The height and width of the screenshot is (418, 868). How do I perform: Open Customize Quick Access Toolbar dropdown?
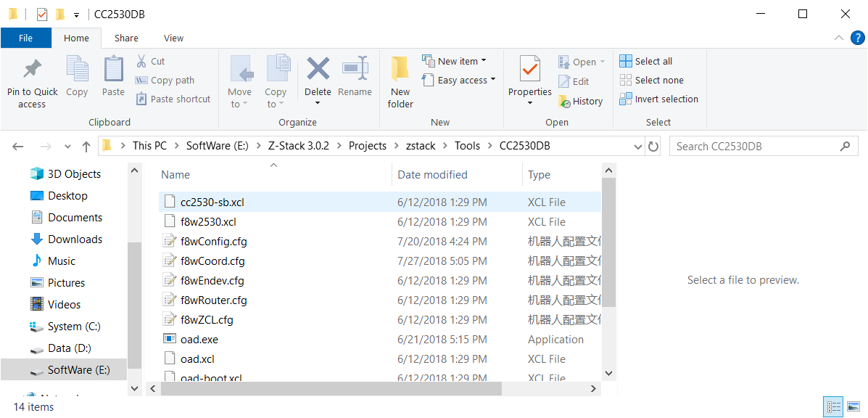76,15
